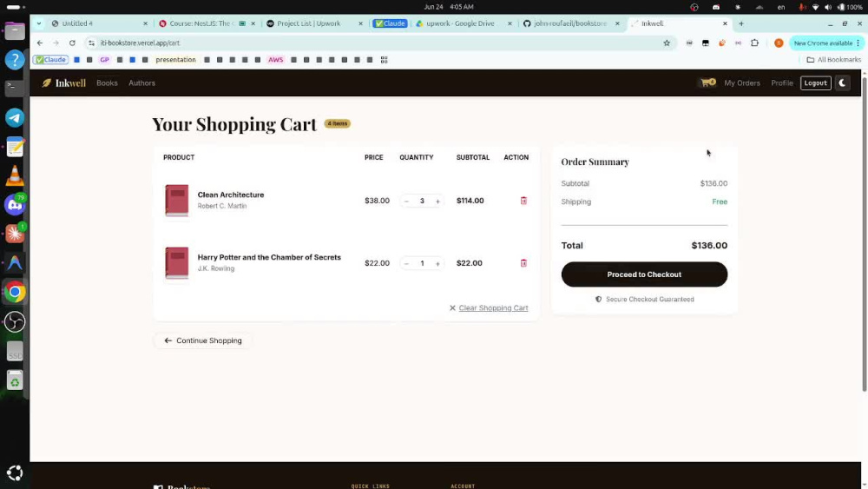Open OBS Studio from the dock
The height and width of the screenshot is (489, 868).
[x=15, y=321]
